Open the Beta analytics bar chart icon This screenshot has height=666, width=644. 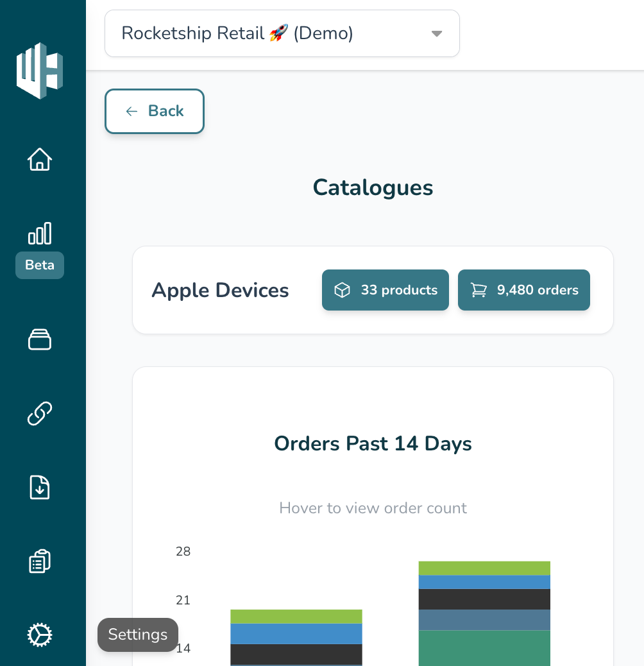click(40, 233)
